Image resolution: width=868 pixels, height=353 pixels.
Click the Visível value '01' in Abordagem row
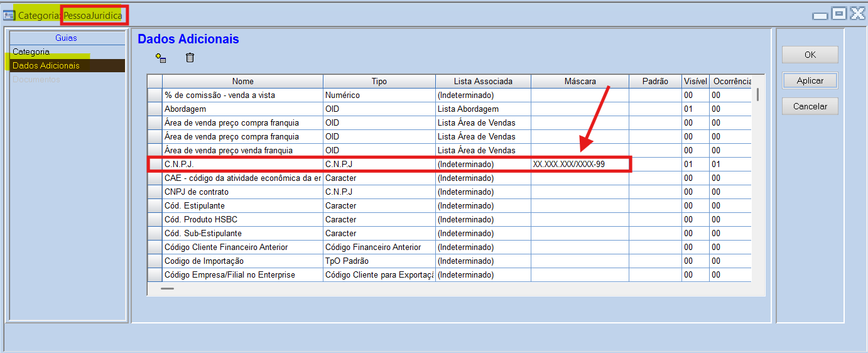[695, 109]
